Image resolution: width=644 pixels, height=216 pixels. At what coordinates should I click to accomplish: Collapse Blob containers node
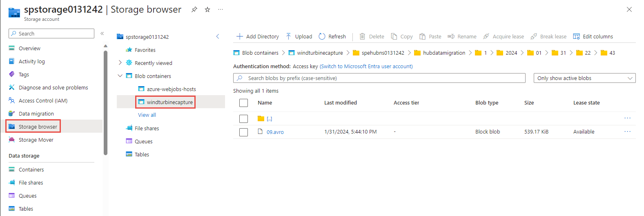point(120,76)
